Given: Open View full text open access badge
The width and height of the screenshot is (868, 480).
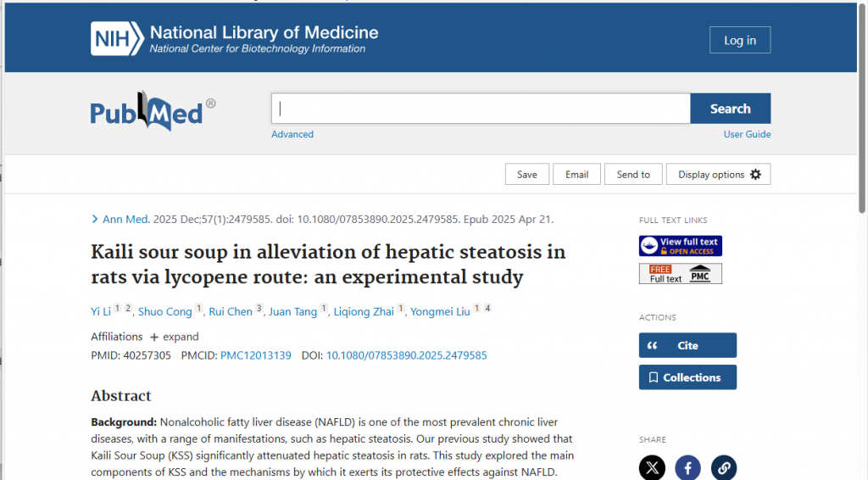Looking at the screenshot, I should pyautogui.click(x=680, y=246).
